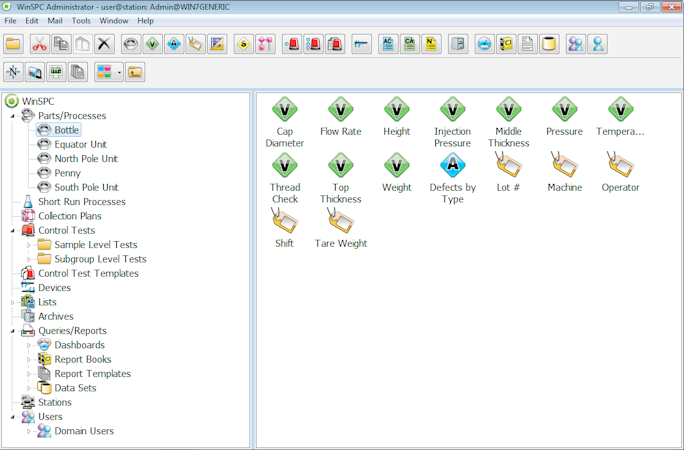
Task: Expand the Subgroup Level Tests folder
Action: pos(29,259)
